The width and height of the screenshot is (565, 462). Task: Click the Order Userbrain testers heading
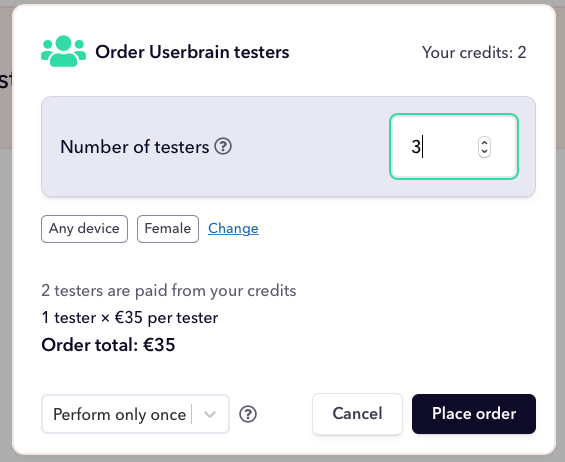coord(192,52)
